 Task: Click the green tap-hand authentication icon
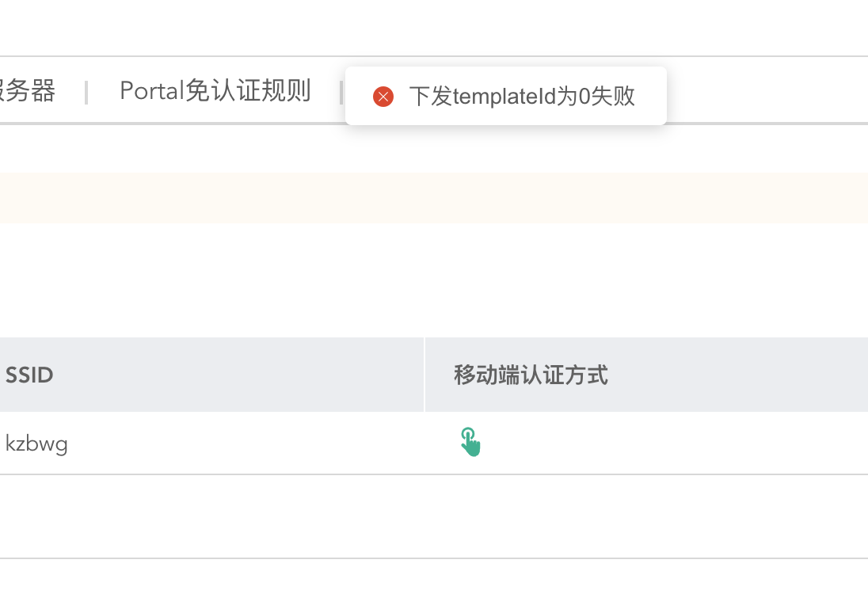click(x=470, y=442)
